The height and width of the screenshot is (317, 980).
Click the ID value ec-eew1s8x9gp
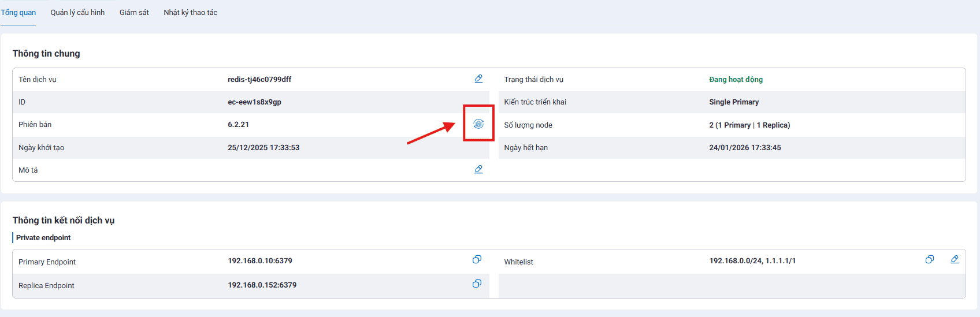coord(254,102)
